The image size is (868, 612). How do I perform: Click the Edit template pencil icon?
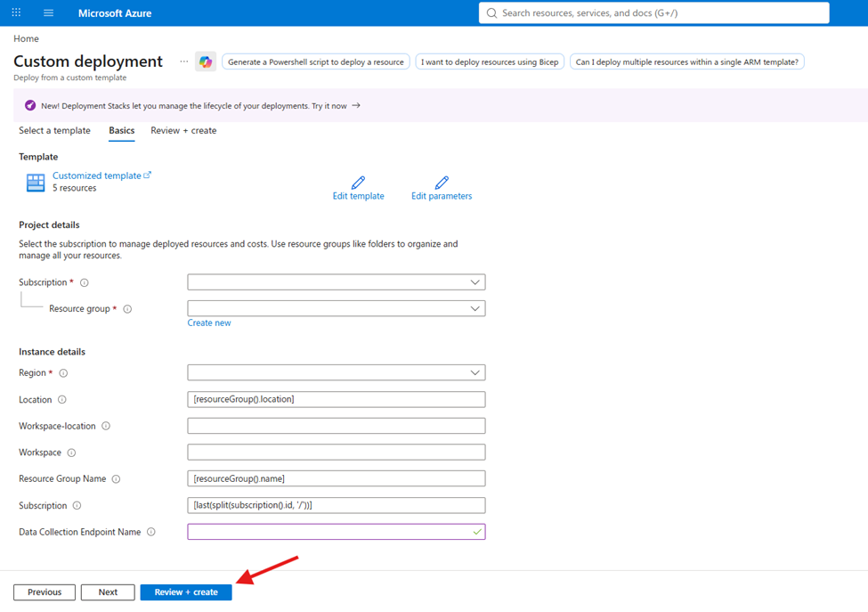click(x=358, y=183)
